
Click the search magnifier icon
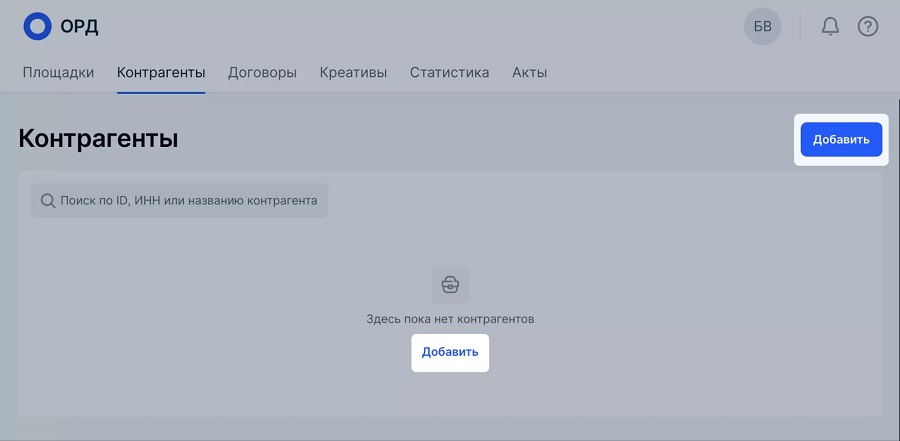(x=48, y=200)
